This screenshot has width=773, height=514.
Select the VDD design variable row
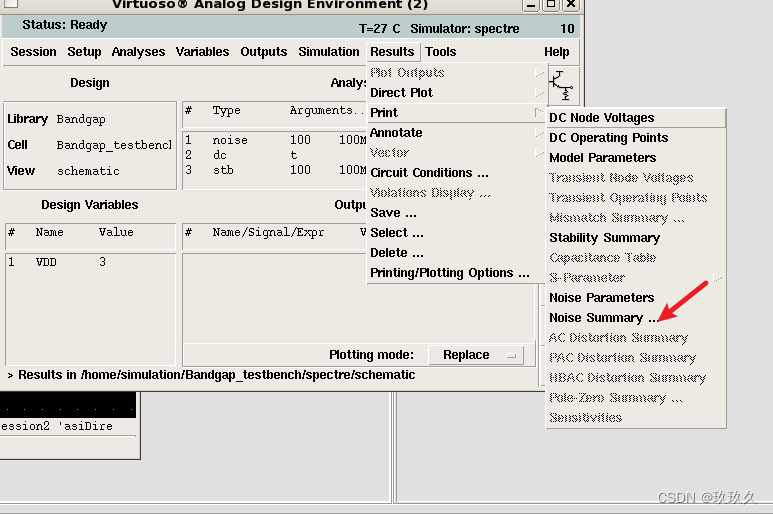[90, 262]
